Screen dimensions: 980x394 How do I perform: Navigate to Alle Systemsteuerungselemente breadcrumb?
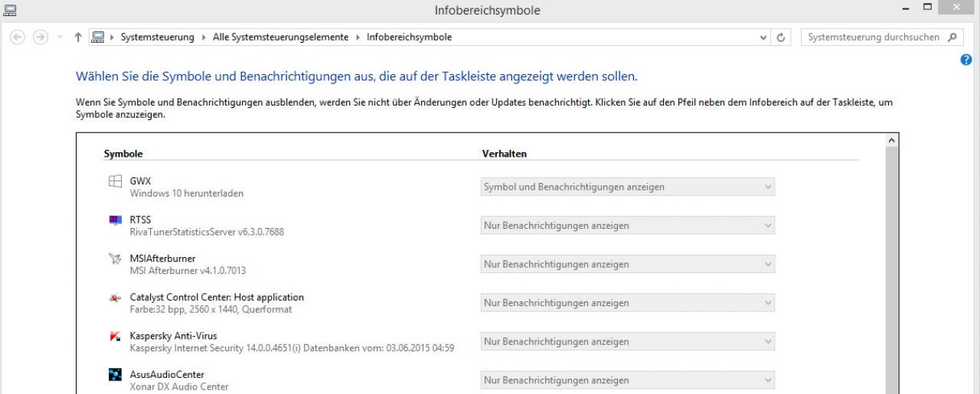[x=281, y=37]
